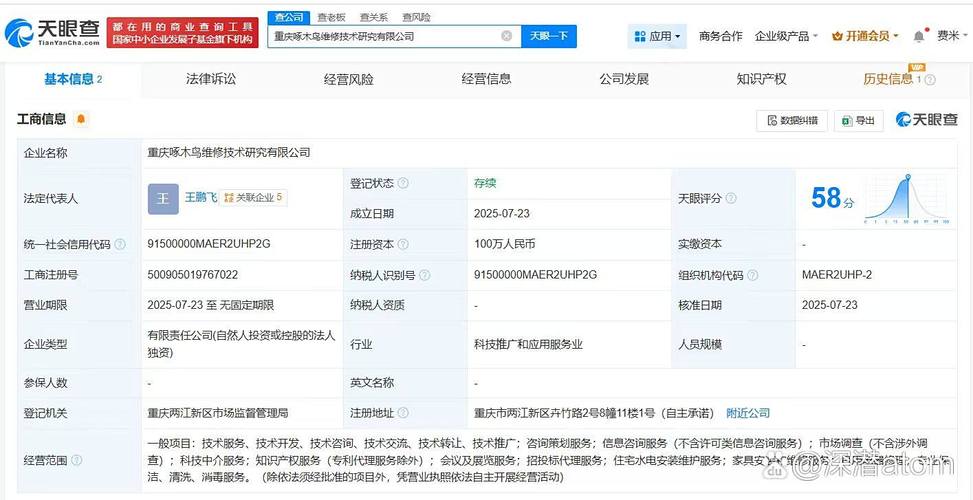Open help icon beside 历史信息 tab
The image size is (973, 500).
(x=930, y=79)
